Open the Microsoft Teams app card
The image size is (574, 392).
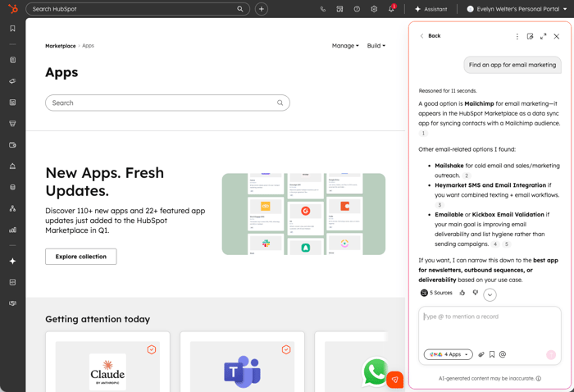pos(242,362)
